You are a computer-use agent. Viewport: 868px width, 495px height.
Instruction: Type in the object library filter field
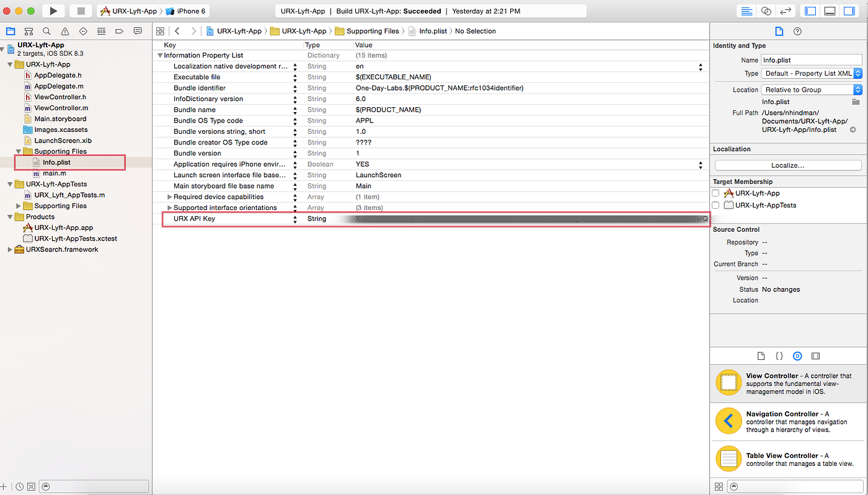795,487
